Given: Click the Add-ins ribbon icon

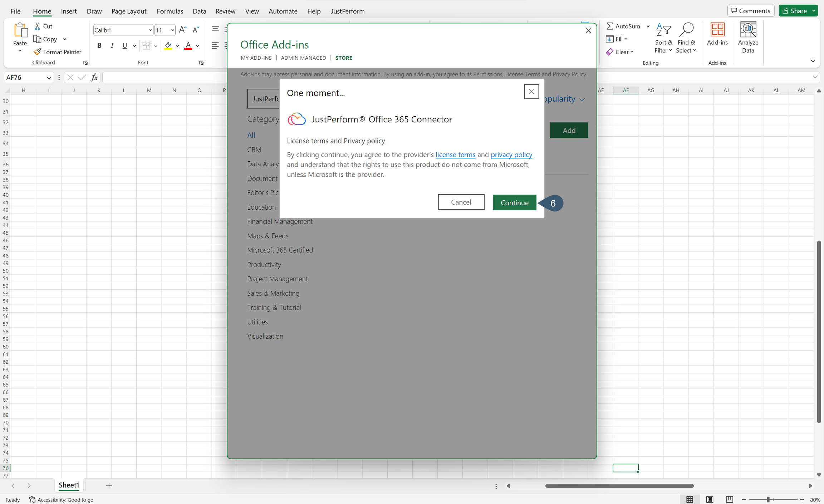Looking at the screenshot, I should pos(717,37).
